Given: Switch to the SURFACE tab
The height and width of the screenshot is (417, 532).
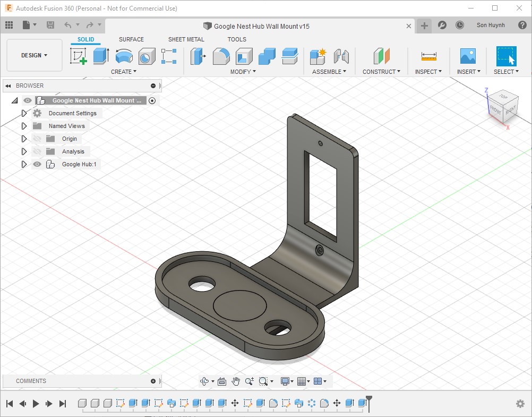Looking at the screenshot, I should [x=131, y=39].
